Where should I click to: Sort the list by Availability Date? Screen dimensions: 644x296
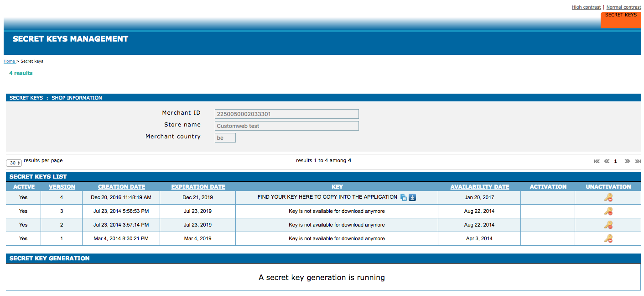(479, 187)
